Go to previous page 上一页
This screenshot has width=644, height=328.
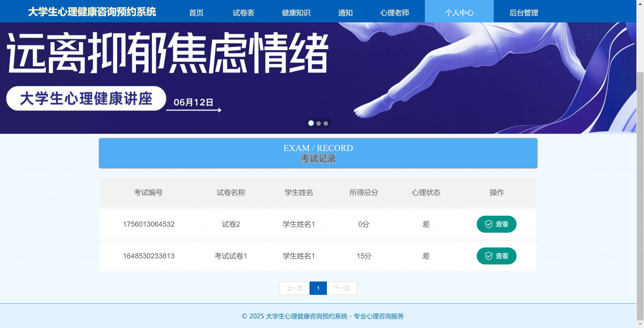pyautogui.click(x=294, y=288)
